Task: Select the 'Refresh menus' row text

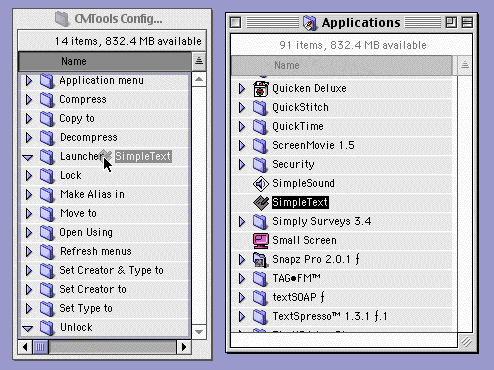Action: pos(96,251)
